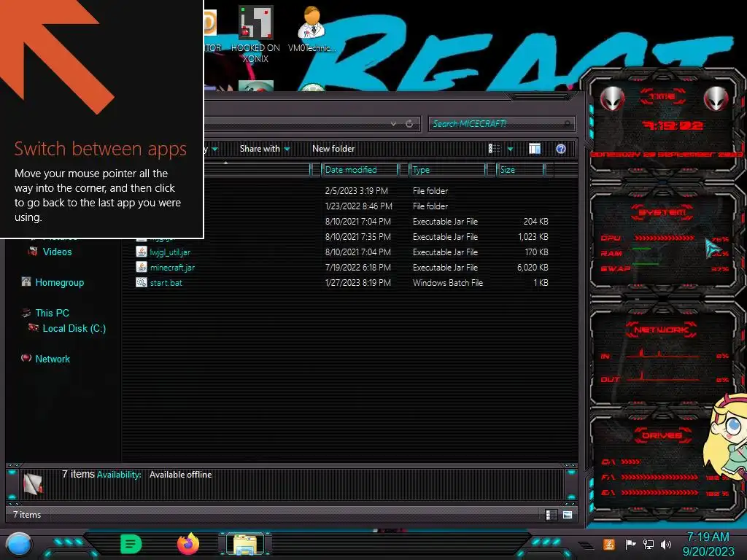
Task: Launch Firefox from the taskbar
Action: point(188,544)
